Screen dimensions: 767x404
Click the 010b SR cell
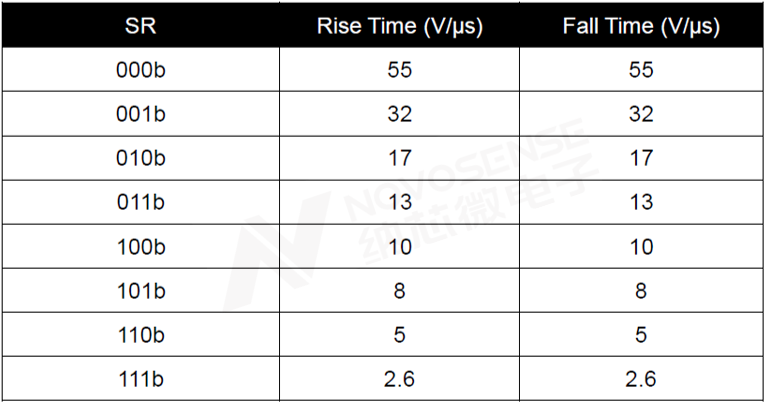[141, 158]
